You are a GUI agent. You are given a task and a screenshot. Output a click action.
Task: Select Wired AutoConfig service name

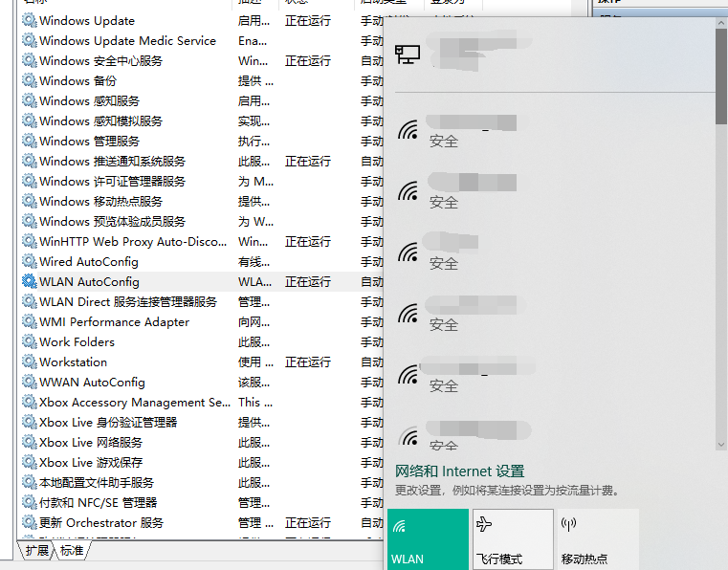[89, 262]
